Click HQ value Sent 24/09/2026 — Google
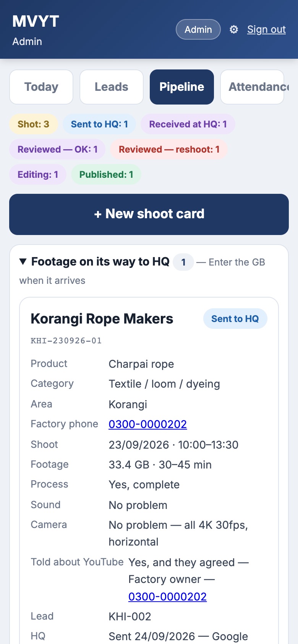 (x=178, y=636)
